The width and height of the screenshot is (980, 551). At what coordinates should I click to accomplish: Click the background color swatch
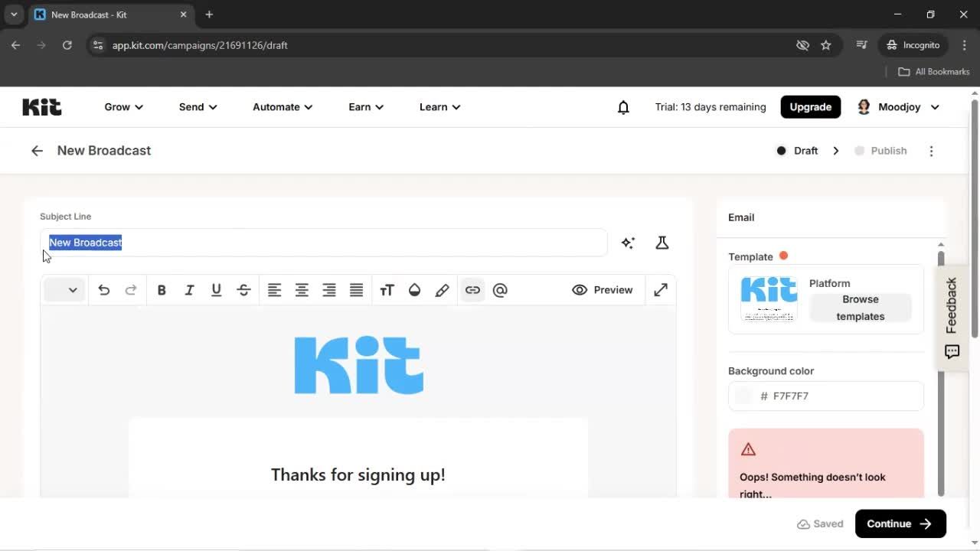pyautogui.click(x=743, y=396)
